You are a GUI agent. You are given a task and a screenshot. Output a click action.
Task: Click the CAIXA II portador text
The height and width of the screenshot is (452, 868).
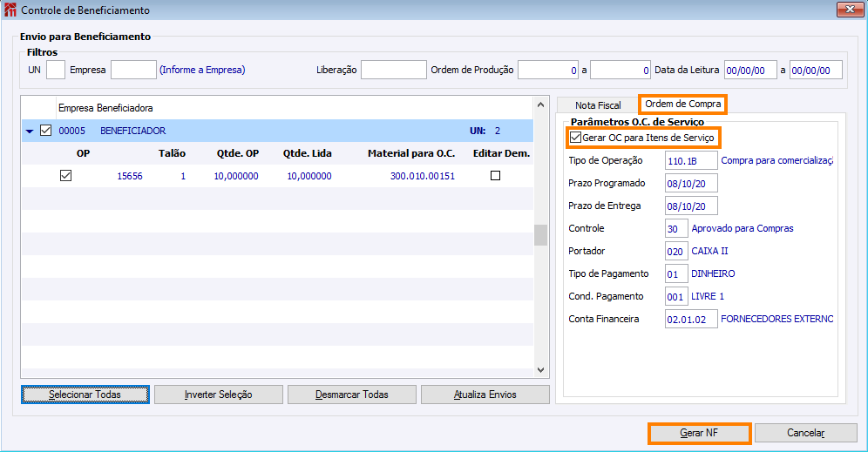709,251
